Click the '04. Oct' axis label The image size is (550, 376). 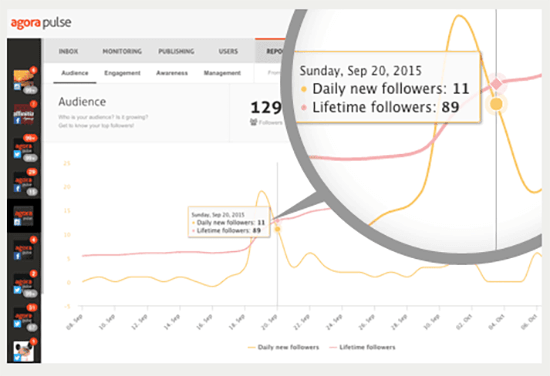coord(496,322)
